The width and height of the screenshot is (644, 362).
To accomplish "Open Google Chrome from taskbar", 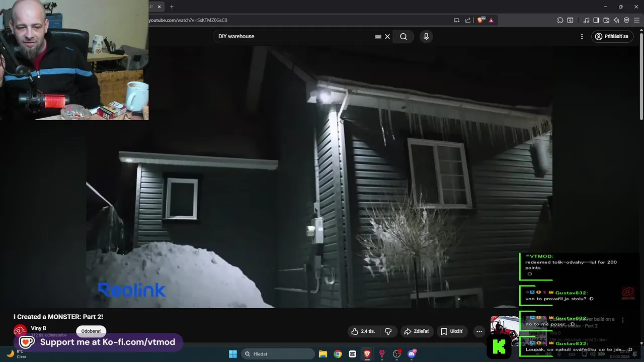I will tap(338, 354).
